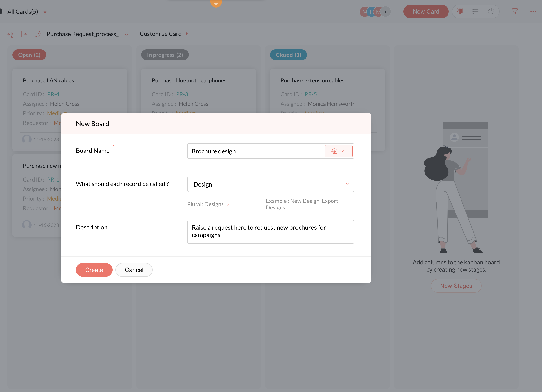Click the Create button
This screenshot has height=392, width=542.
(x=94, y=270)
